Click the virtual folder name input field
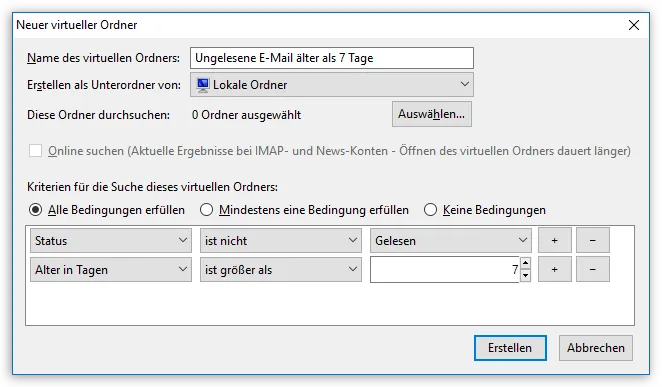This screenshot has width=662, height=387. [332, 58]
